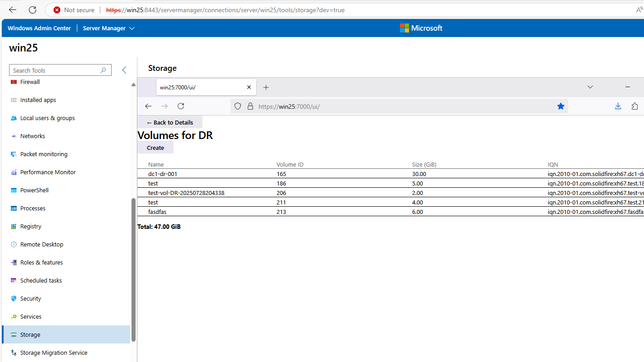The height and width of the screenshot is (362, 644).
Task: Open the extensions puzzle icon
Action: click(x=635, y=106)
